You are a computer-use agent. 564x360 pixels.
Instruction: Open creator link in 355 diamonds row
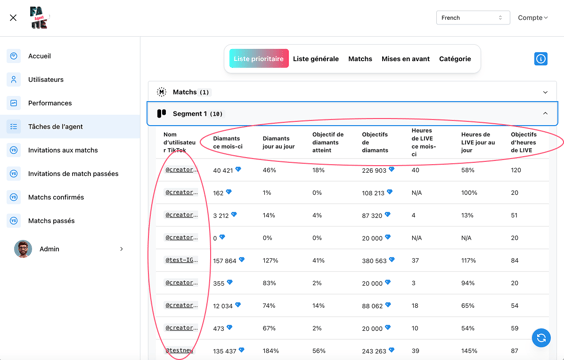coord(181,283)
